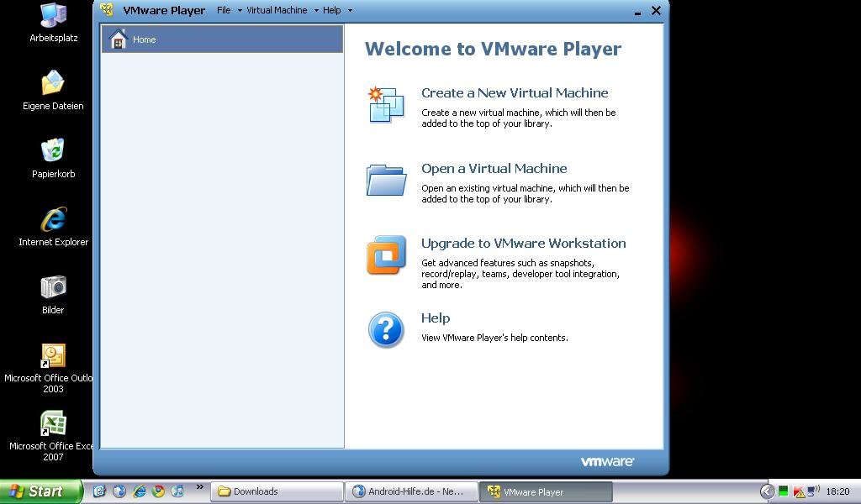Click the Create a New Virtual Machine icon
861x504 pixels.
(386, 104)
